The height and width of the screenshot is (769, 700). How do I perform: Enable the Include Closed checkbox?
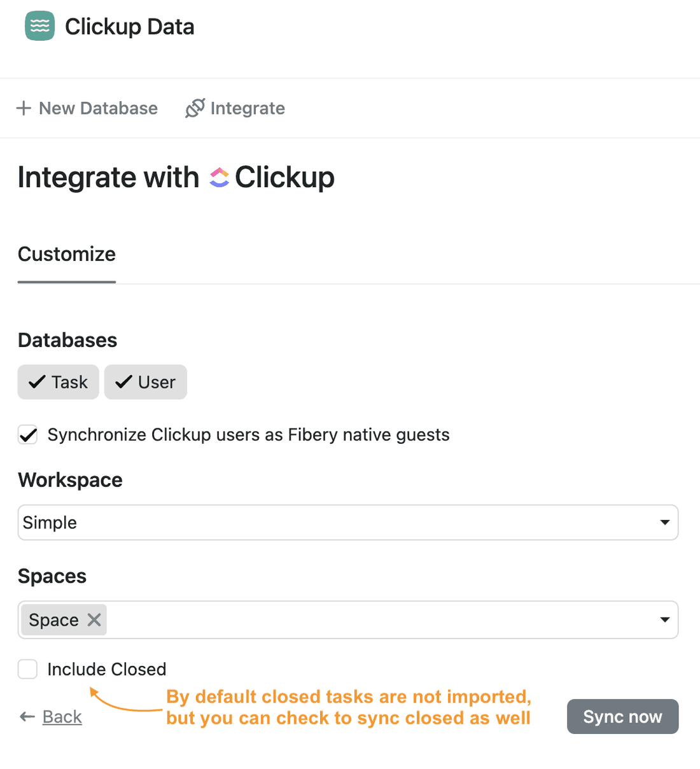pyautogui.click(x=27, y=669)
